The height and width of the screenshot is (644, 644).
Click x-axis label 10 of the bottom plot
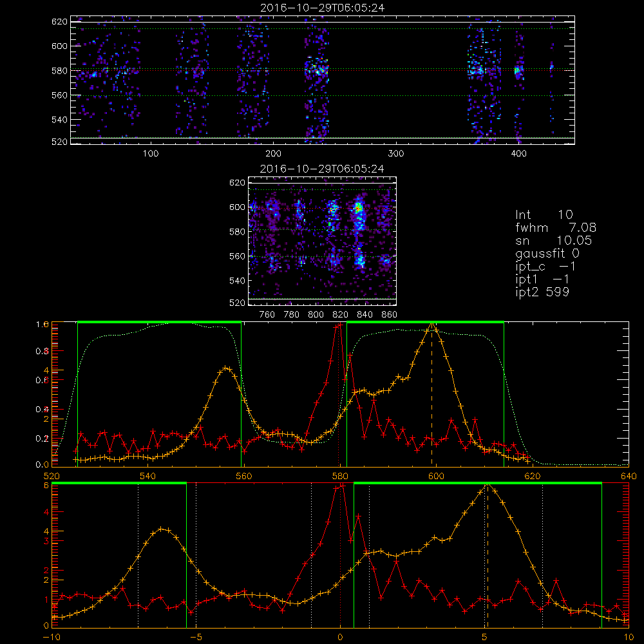point(629,638)
